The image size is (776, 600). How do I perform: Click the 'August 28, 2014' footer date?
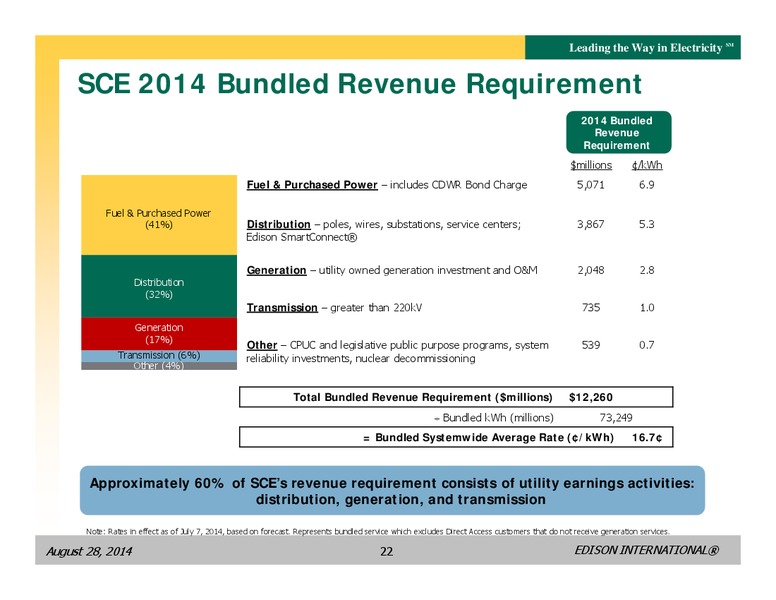click(89, 551)
